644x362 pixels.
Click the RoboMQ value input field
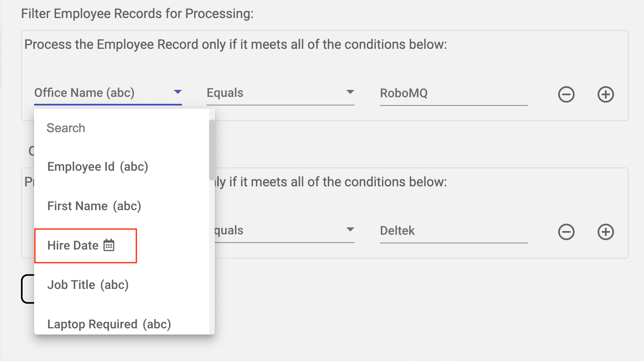[x=453, y=94]
